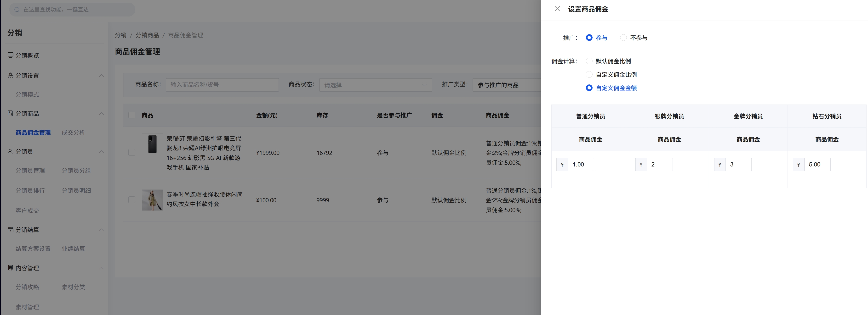Choose 默认佣金比例 for commission calculation
Image resolution: width=868 pixels, height=315 pixels.
click(589, 61)
